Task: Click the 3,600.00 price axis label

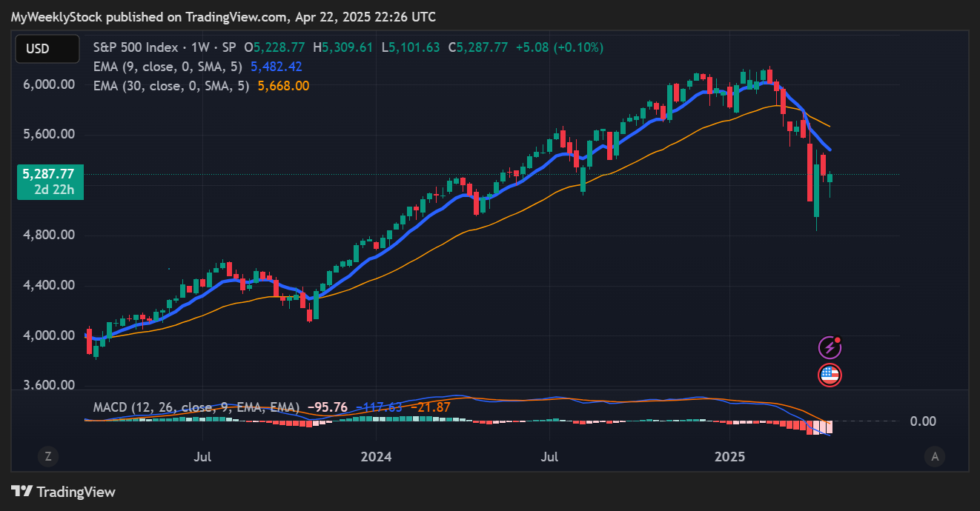Action: (48, 385)
